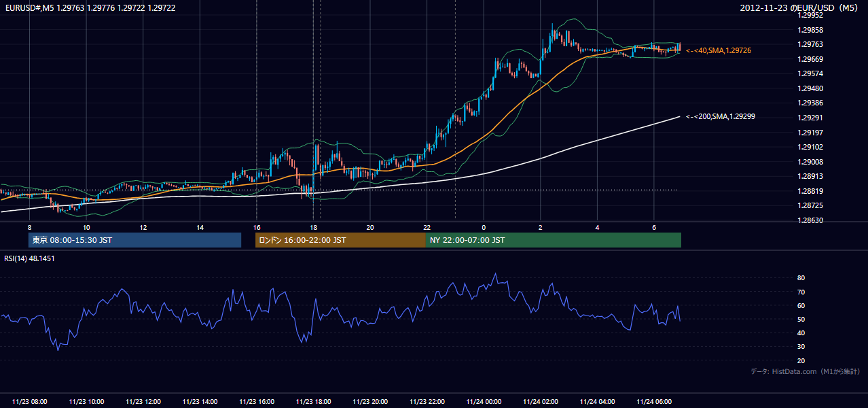This screenshot has height=408, width=868.
Task: Click hour tick 8 under price chart
Action: (29, 227)
